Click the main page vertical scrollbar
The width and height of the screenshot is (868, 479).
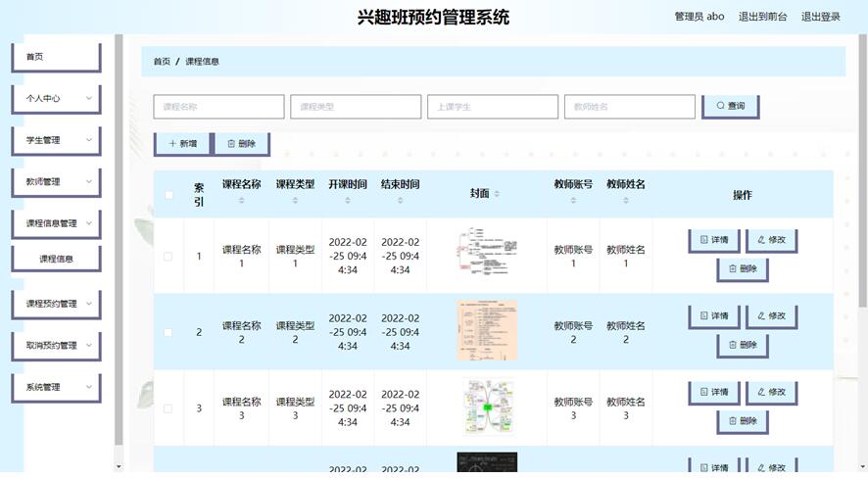[x=862, y=170]
